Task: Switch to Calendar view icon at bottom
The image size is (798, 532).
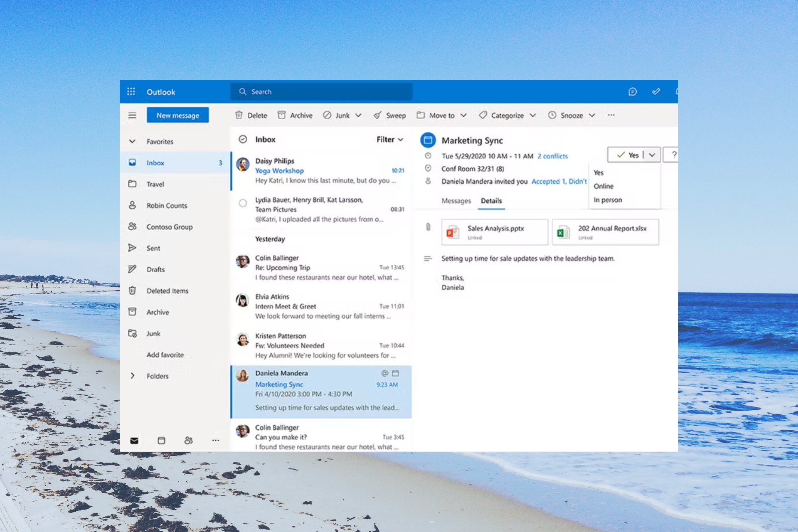Action: (161, 441)
